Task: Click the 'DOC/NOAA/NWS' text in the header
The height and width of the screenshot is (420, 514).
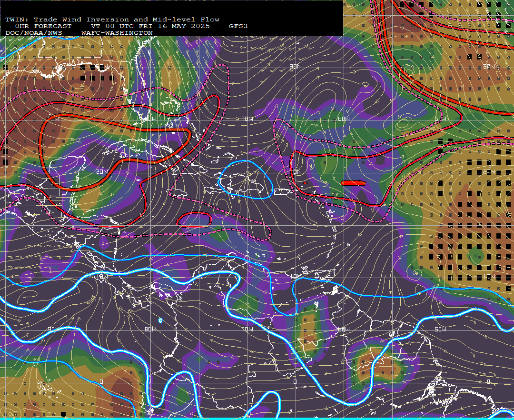Action: [34, 33]
